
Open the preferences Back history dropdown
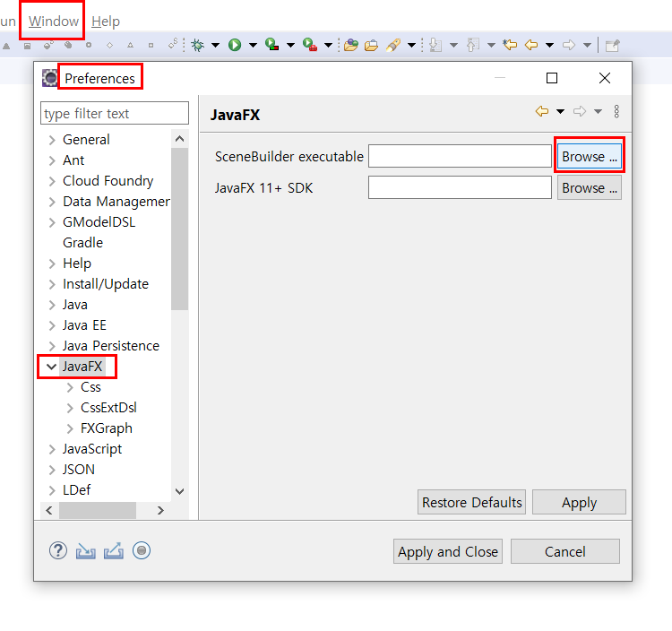coord(560,111)
